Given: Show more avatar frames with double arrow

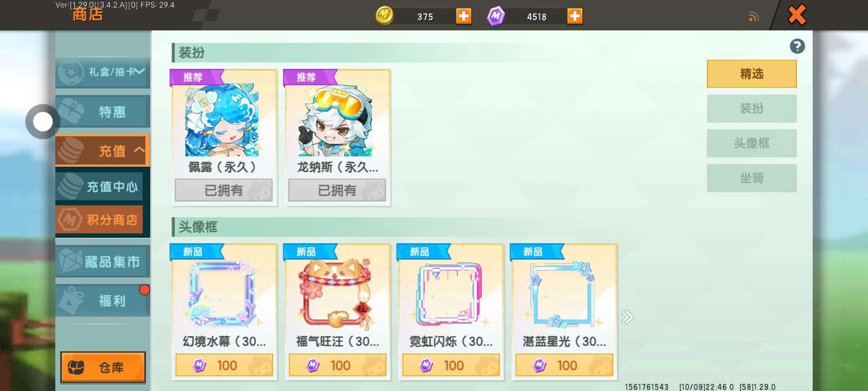Looking at the screenshot, I should (628, 317).
